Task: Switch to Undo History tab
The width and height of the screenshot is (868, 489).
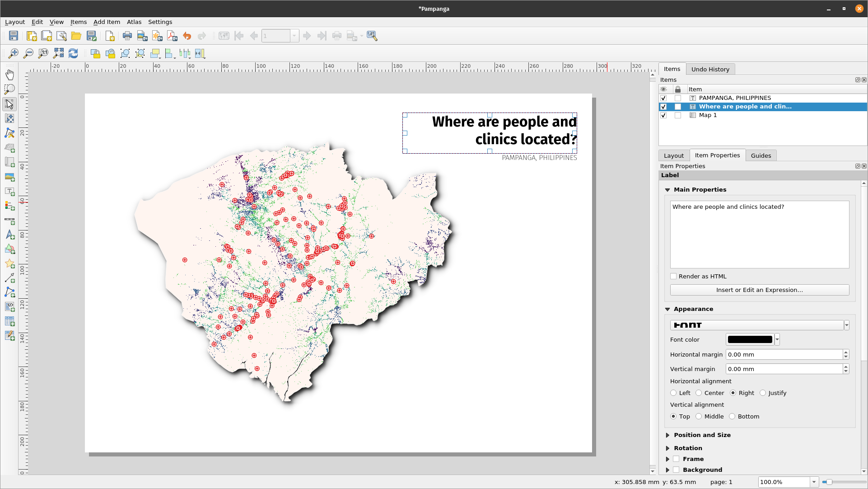Action: pyautogui.click(x=711, y=69)
